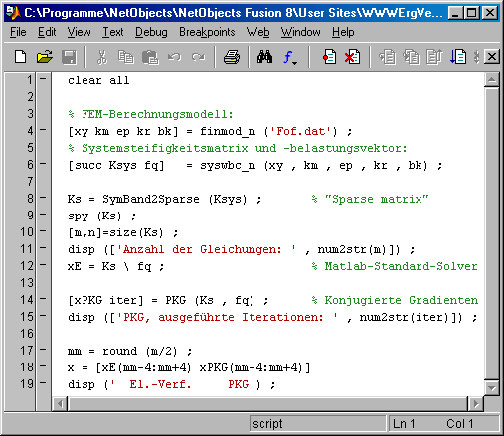
Task: Copy selection with the Copy icon
Action: 126,57
